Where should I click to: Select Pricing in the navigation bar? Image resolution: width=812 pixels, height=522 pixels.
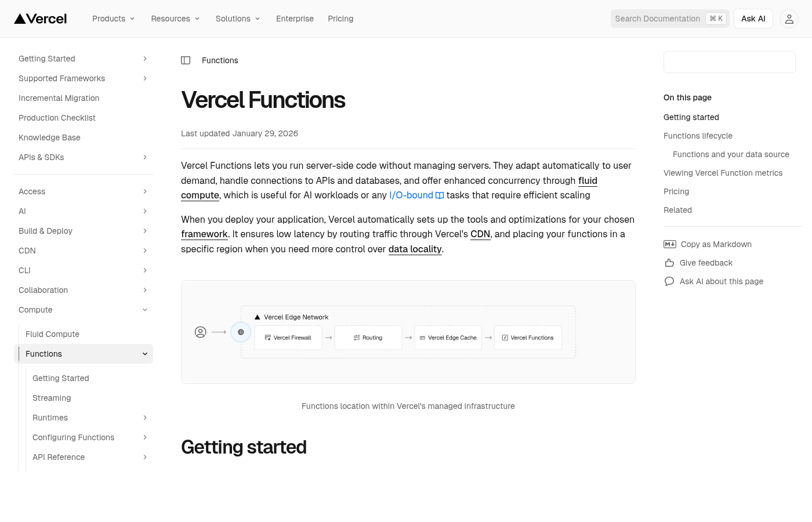tap(340, 19)
